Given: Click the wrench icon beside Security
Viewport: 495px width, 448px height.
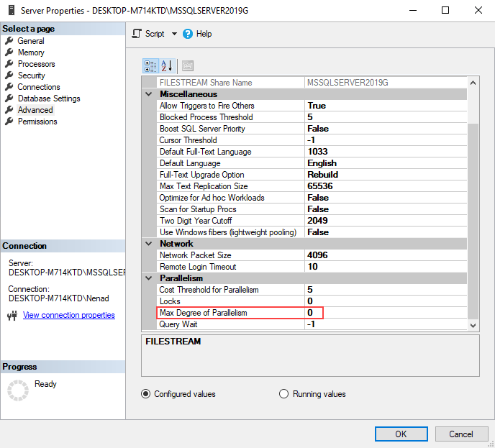Looking at the screenshot, I should click(9, 75).
